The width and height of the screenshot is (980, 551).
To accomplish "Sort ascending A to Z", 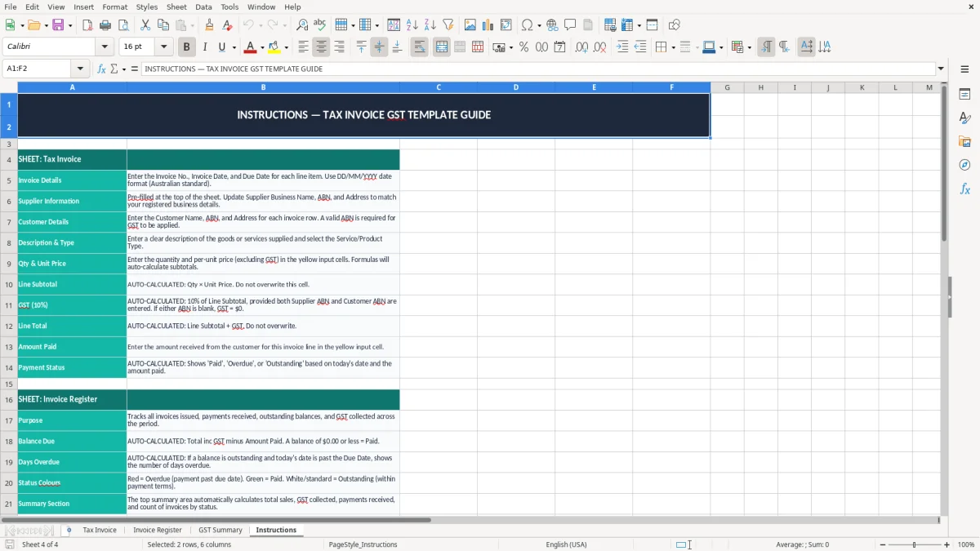I will click(412, 25).
